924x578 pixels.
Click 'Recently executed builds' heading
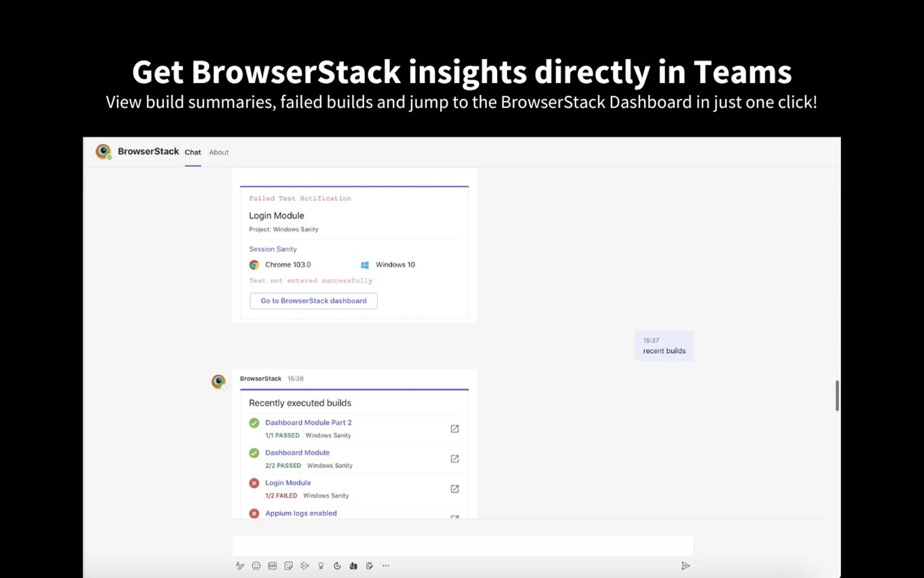coord(300,403)
